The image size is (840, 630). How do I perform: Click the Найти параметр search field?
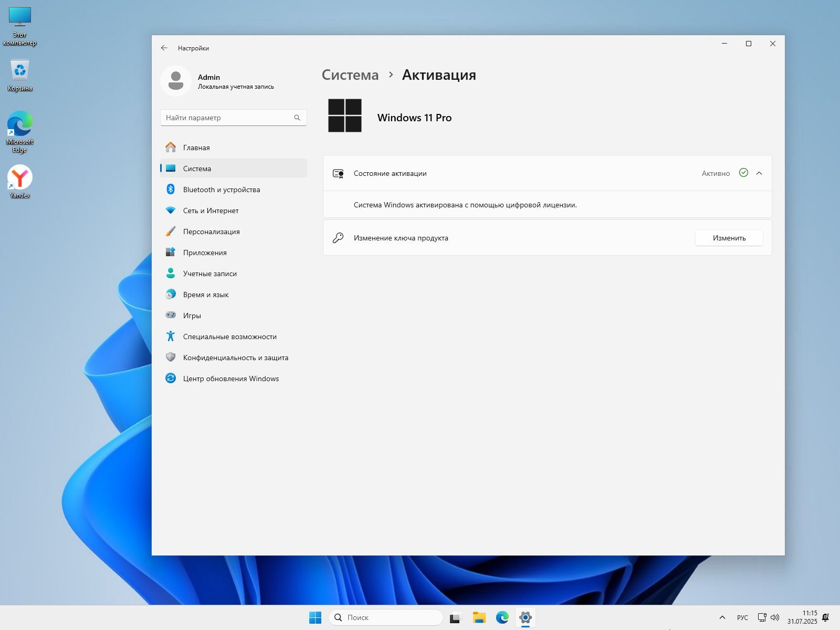pos(234,118)
